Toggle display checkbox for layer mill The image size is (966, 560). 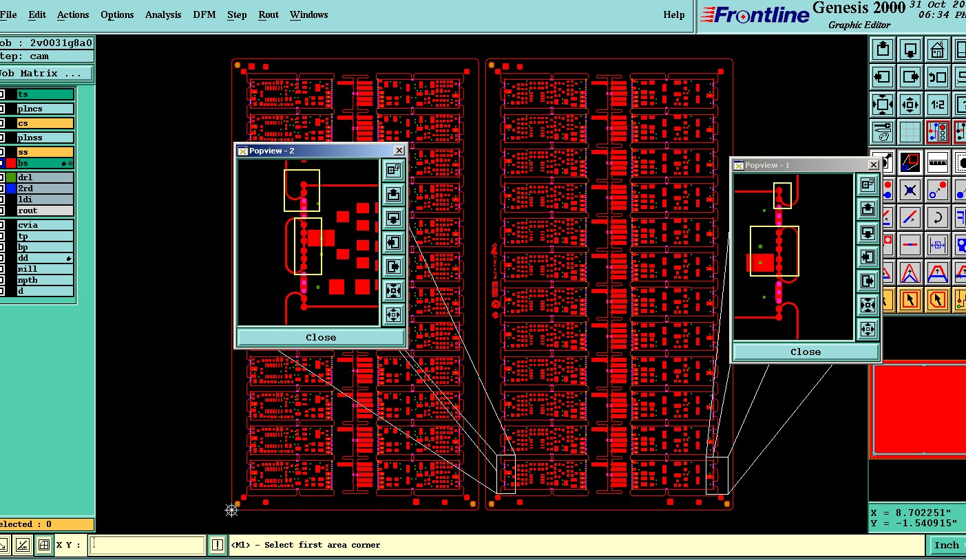2,269
